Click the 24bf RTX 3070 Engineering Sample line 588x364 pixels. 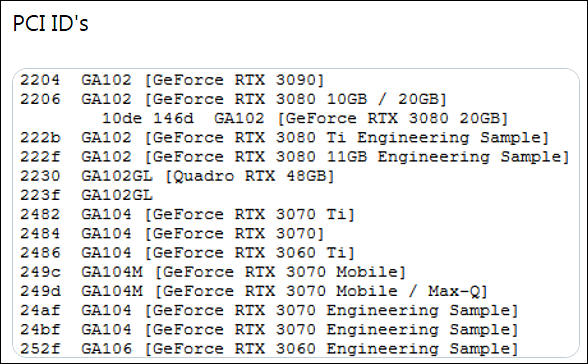269,330
